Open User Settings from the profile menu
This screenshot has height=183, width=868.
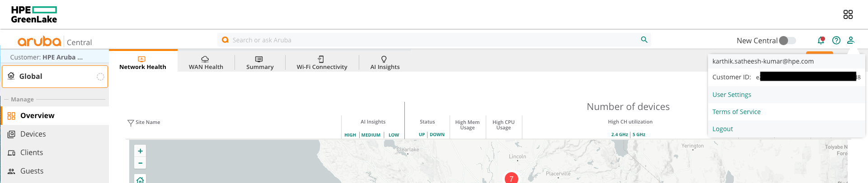pyautogui.click(x=732, y=95)
